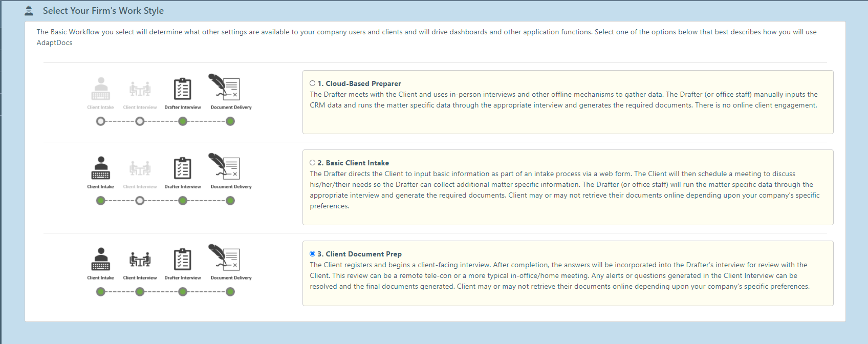868x344 pixels.
Task: Click the empty first step dot in the Cloud-Based Preparer timeline
Action: pos(101,121)
